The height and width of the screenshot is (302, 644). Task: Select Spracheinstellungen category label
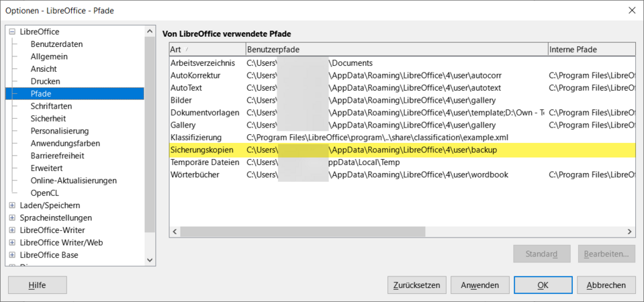point(56,217)
